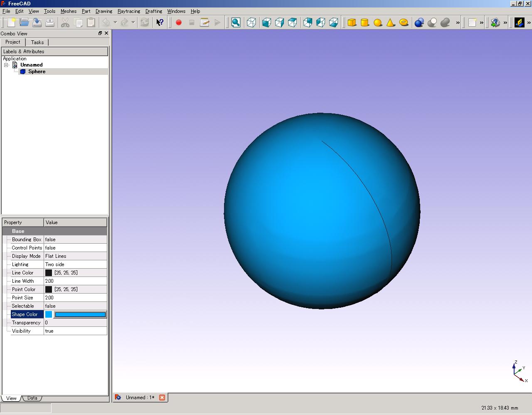Open Lighting Two side value
The height and width of the screenshot is (415, 532).
click(75, 264)
